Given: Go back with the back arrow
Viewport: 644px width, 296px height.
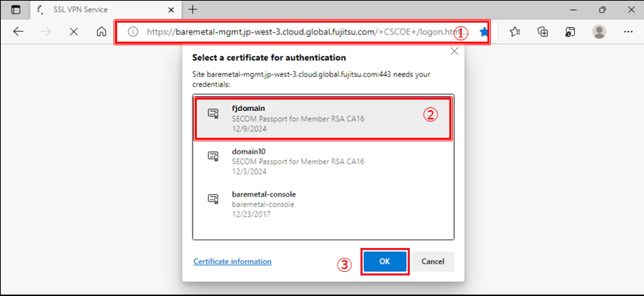Looking at the screenshot, I should (x=18, y=32).
